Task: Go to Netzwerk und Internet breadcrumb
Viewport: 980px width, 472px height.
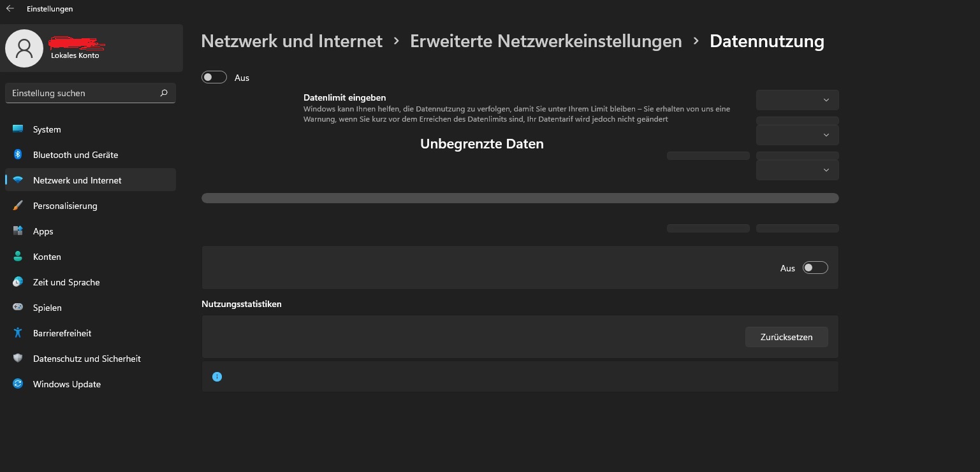Action: (x=291, y=41)
